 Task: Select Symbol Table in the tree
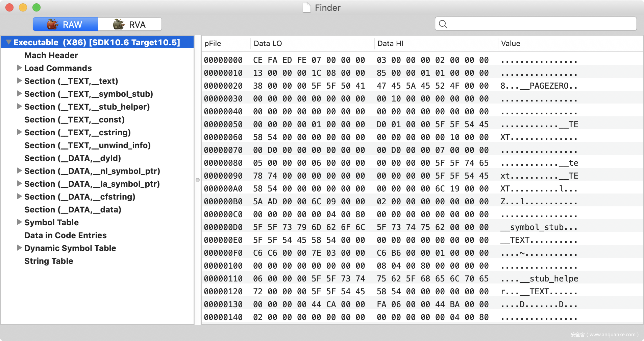51,222
